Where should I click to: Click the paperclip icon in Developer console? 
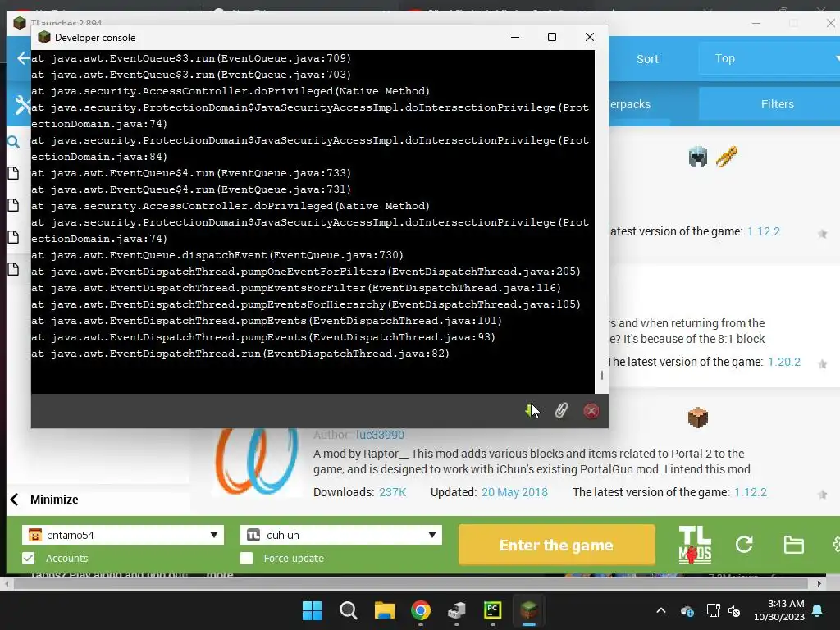(x=561, y=410)
